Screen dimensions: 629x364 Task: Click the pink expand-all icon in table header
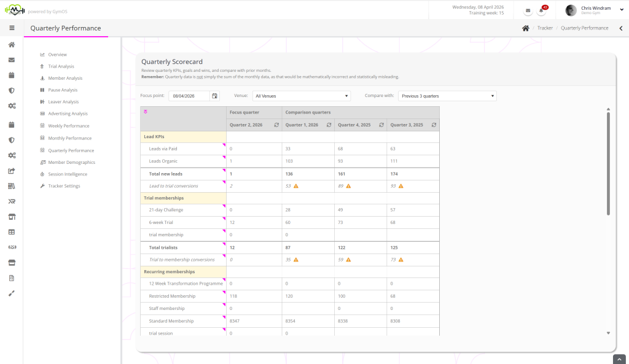click(145, 112)
